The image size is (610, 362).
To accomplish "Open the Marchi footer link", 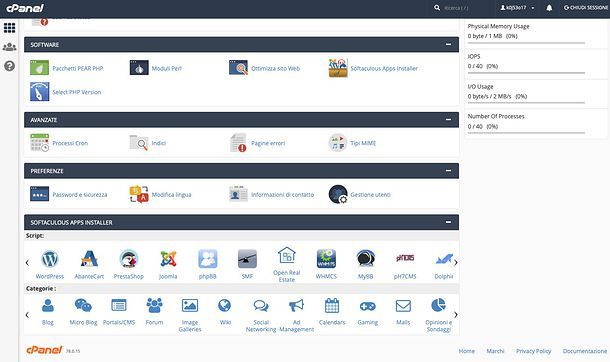I will click(495, 351).
